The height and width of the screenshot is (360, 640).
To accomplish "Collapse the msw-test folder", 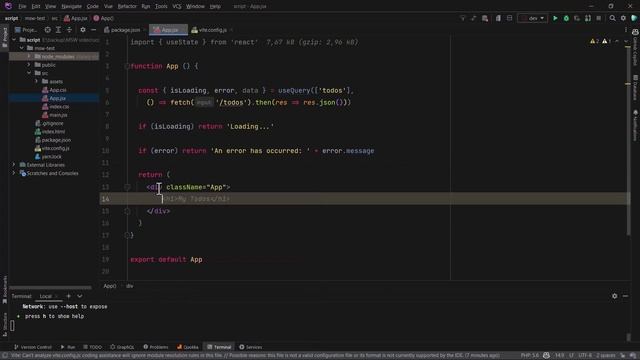I will 22,48.
